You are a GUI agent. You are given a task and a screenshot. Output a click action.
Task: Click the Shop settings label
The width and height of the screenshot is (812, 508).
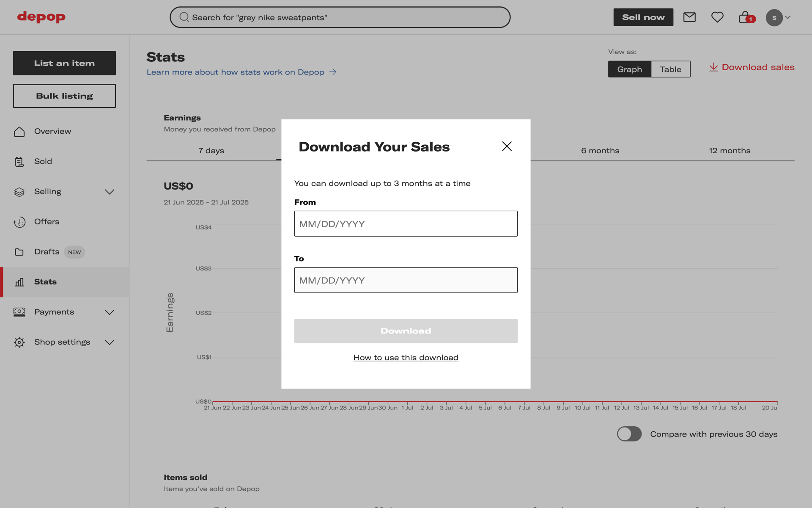pos(62,342)
